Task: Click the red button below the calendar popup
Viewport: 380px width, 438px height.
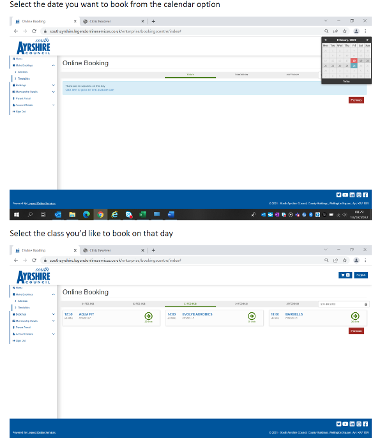Action: point(356,100)
